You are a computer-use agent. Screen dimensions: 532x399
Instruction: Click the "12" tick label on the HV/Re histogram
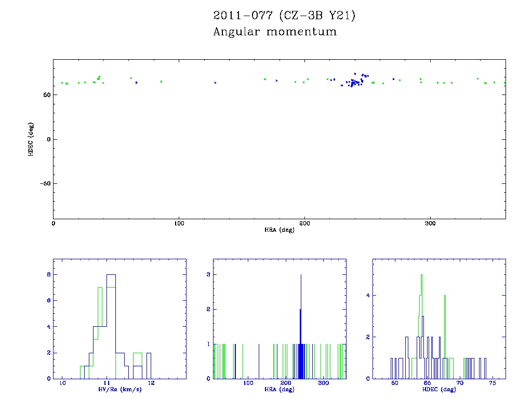[x=151, y=384]
